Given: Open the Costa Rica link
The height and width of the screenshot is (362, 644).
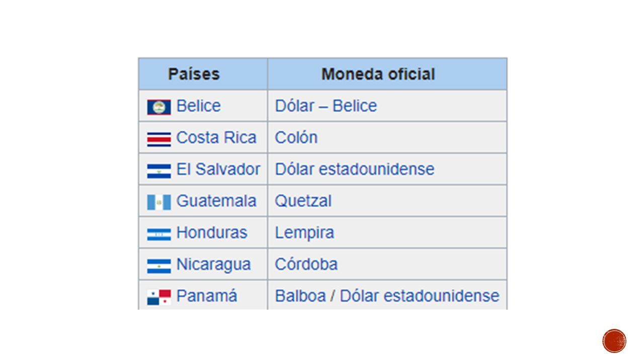Looking at the screenshot, I should tap(216, 137).
